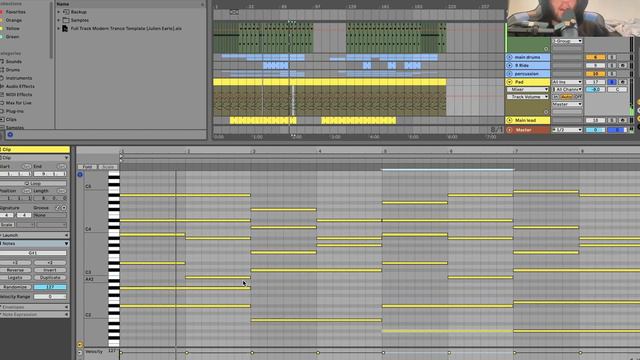The height and width of the screenshot is (360, 640).
Task: Click the Full Track Modern Trance Template file icon
Action: pos(65,29)
